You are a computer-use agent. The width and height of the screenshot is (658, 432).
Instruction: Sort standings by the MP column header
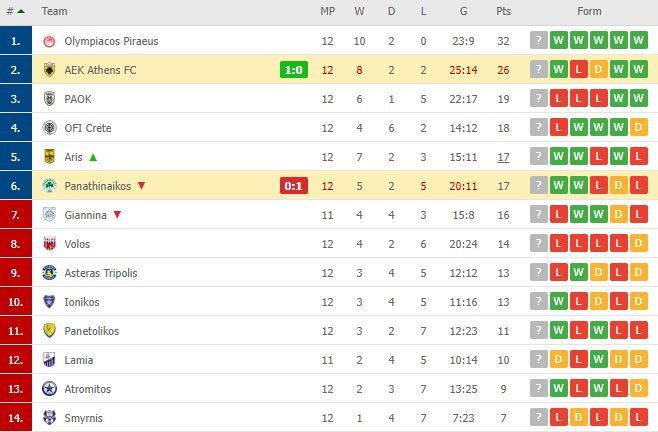point(327,11)
